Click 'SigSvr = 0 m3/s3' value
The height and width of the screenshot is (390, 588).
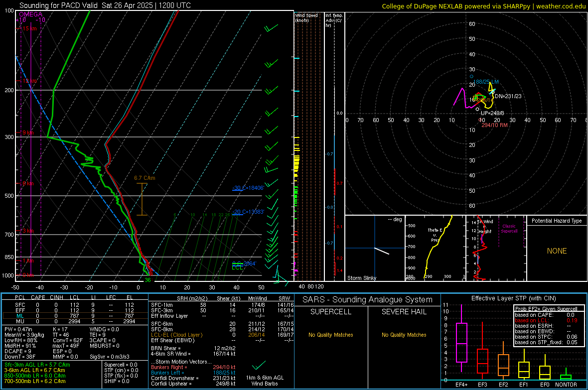click(x=110, y=357)
